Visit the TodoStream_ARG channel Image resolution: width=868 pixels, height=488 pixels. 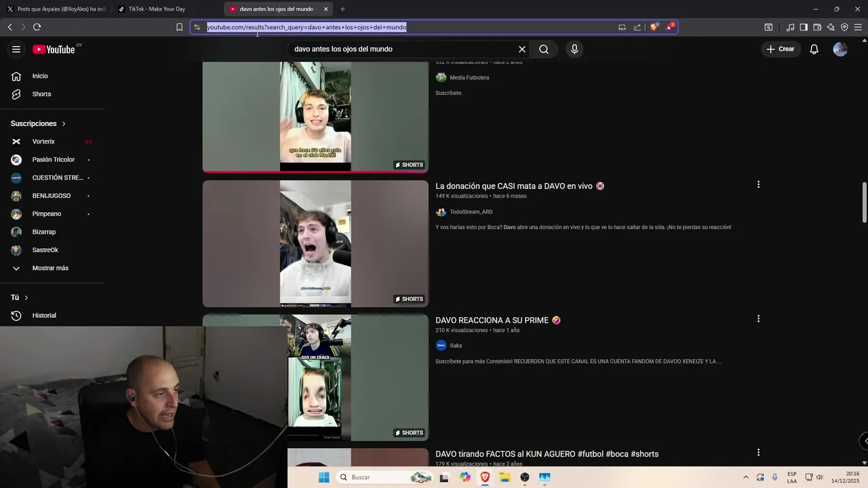click(471, 212)
